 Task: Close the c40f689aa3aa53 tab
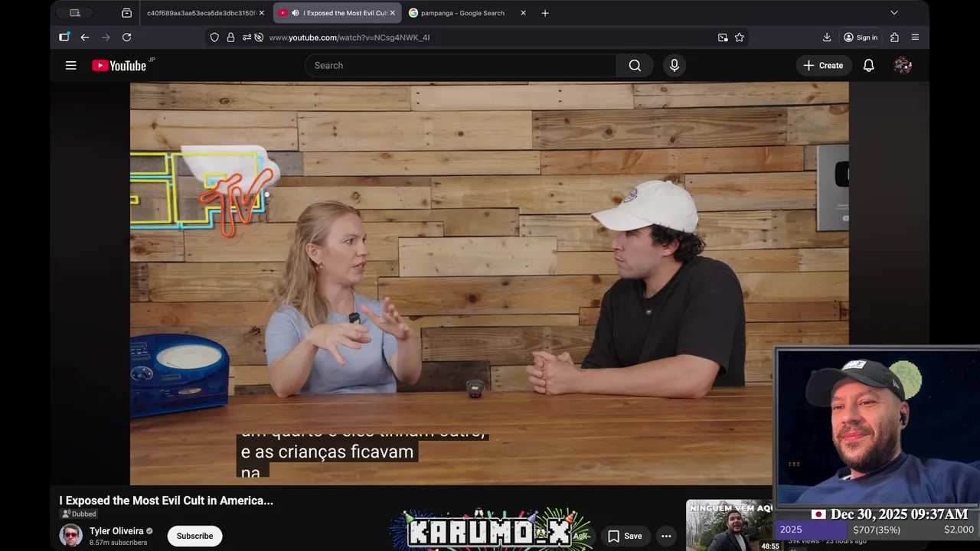pyautogui.click(x=261, y=13)
